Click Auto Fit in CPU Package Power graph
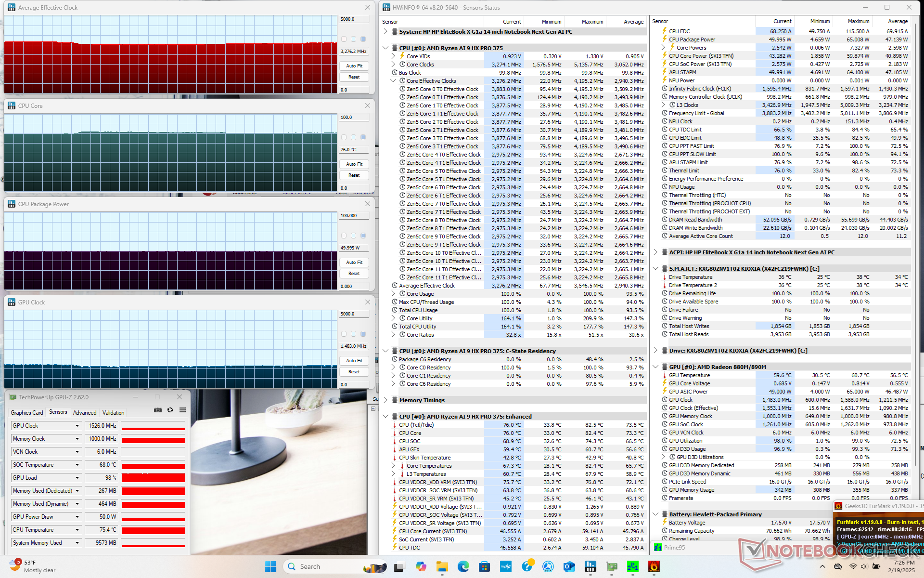Screen dimensions: 924x578 (354, 263)
